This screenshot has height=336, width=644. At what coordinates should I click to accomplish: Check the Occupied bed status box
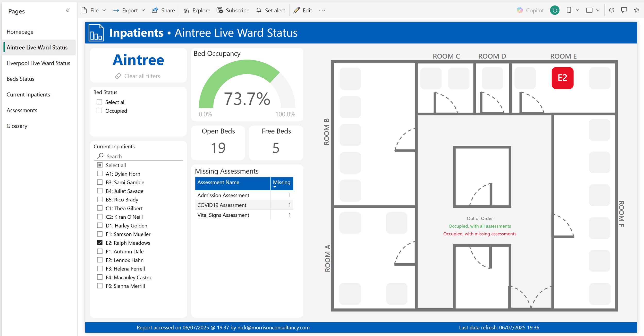99,111
